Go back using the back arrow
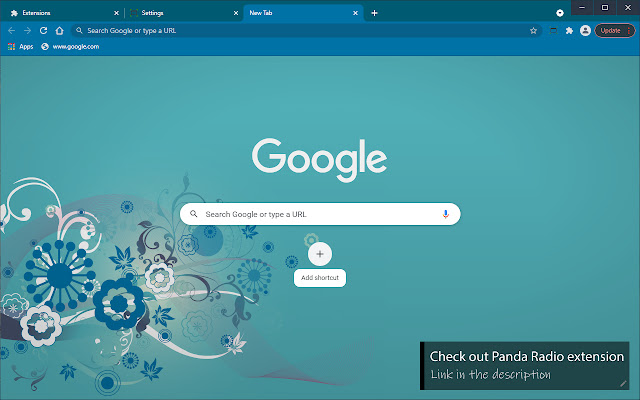The height and width of the screenshot is (400, 640). pyautogui.click(x=11, y=31)
